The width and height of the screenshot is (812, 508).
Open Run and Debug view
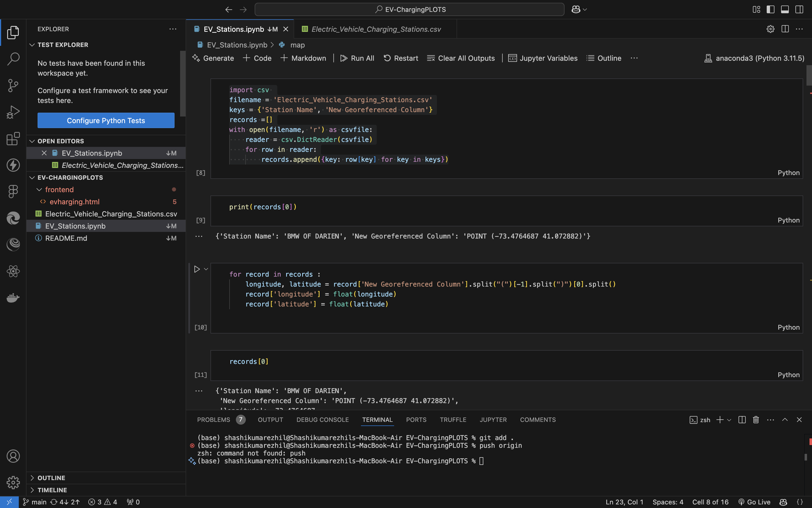(13, 112)
